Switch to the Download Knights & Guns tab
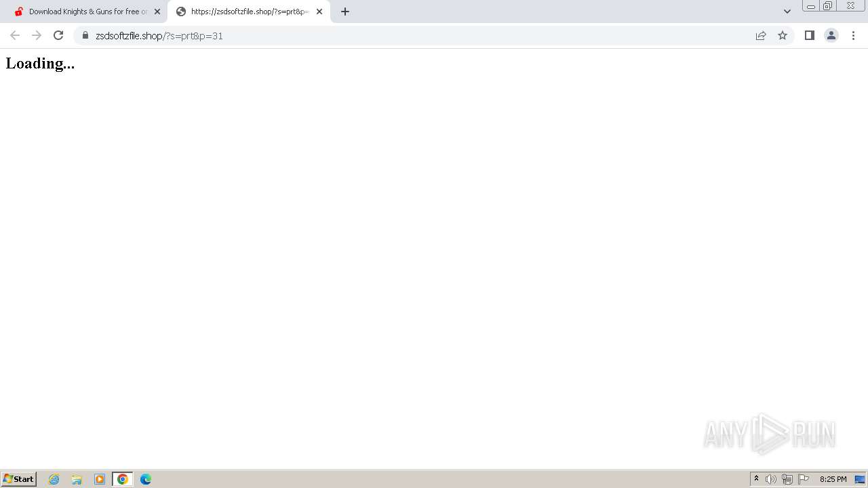The width and height of the screenshot is (868, 488). tap(83, 12)
